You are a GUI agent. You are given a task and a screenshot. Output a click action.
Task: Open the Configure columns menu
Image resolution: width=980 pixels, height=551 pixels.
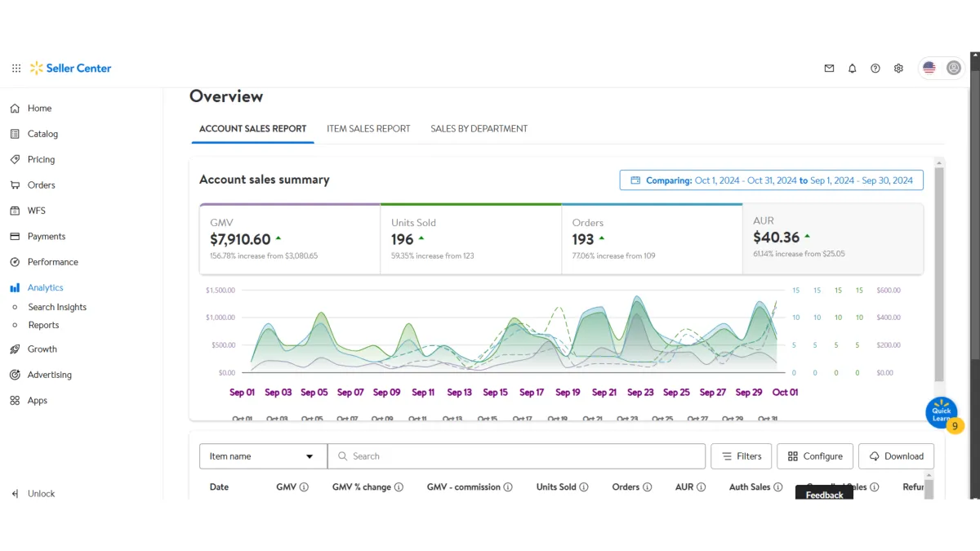coord(814,456)
